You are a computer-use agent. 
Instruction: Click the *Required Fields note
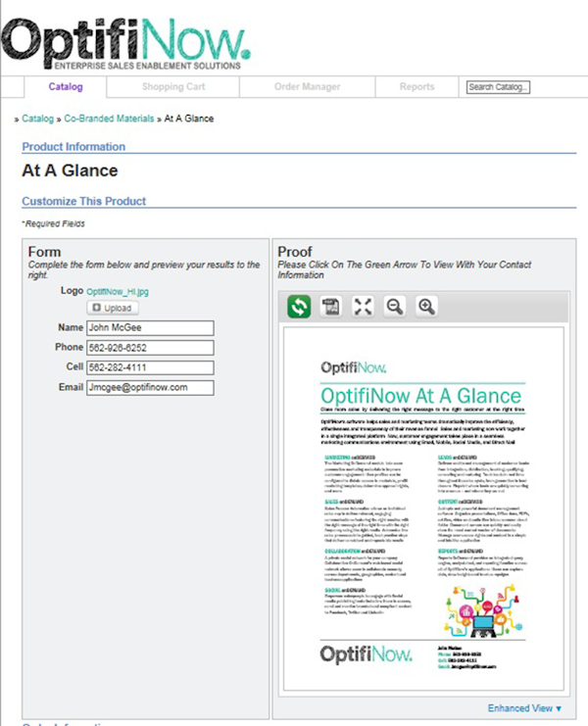[x=53, y=223]
